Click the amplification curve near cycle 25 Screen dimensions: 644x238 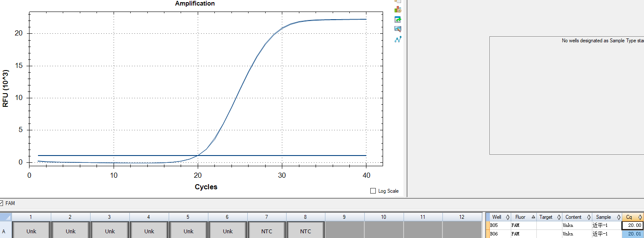240,90
